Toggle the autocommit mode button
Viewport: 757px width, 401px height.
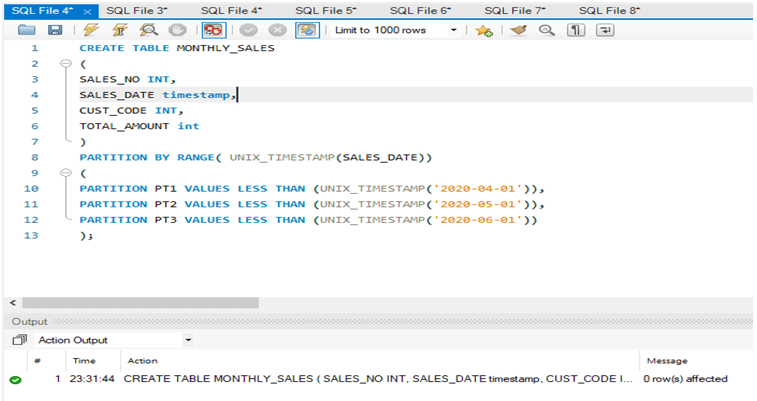308,30
